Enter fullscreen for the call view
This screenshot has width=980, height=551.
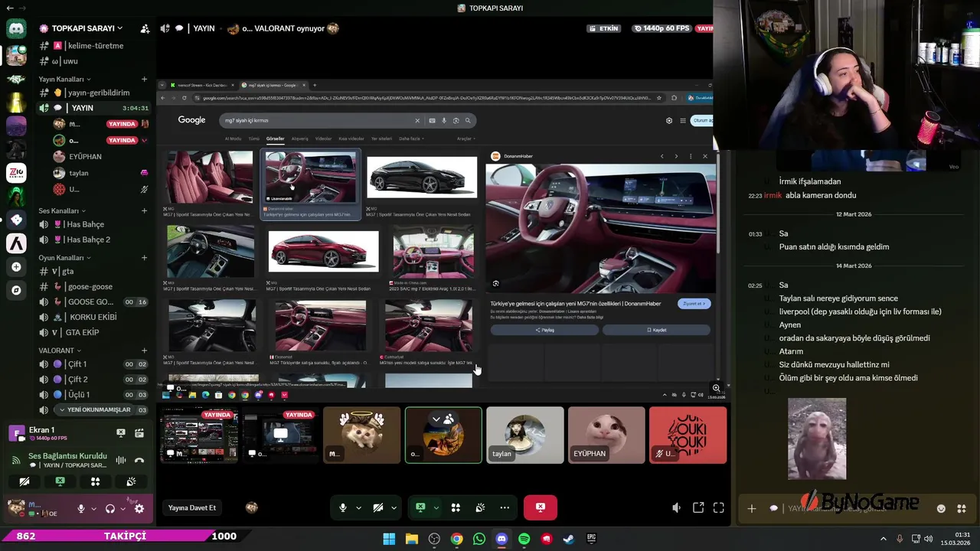coord(719,507)
